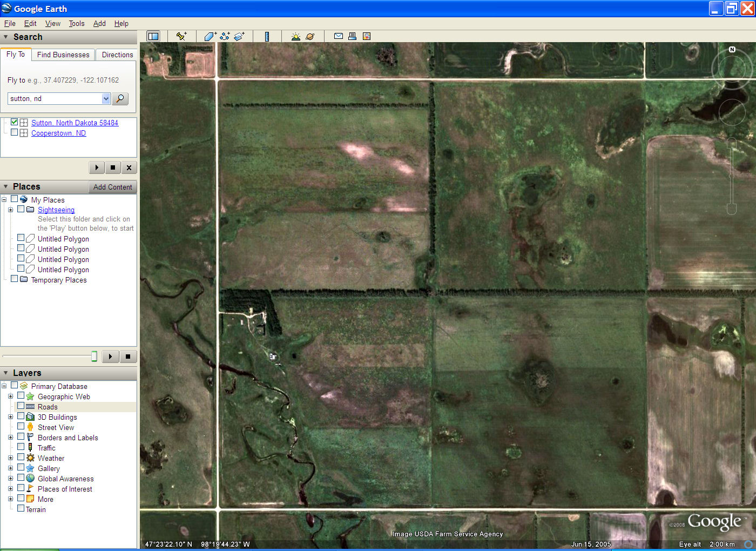The image size is (756, 551).
Task: Stop the Places tour
Action: point(128,357)
